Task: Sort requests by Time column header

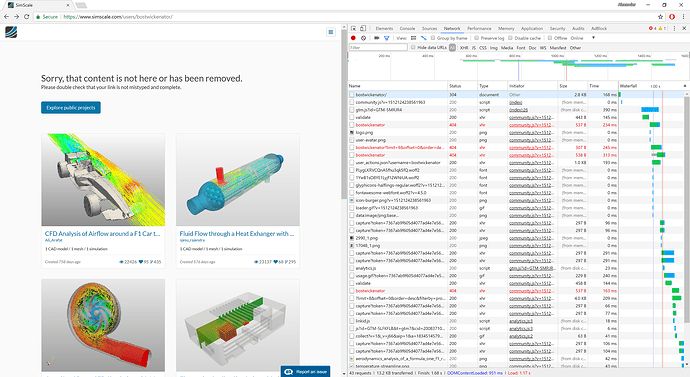Action: [x=602, y=86]
